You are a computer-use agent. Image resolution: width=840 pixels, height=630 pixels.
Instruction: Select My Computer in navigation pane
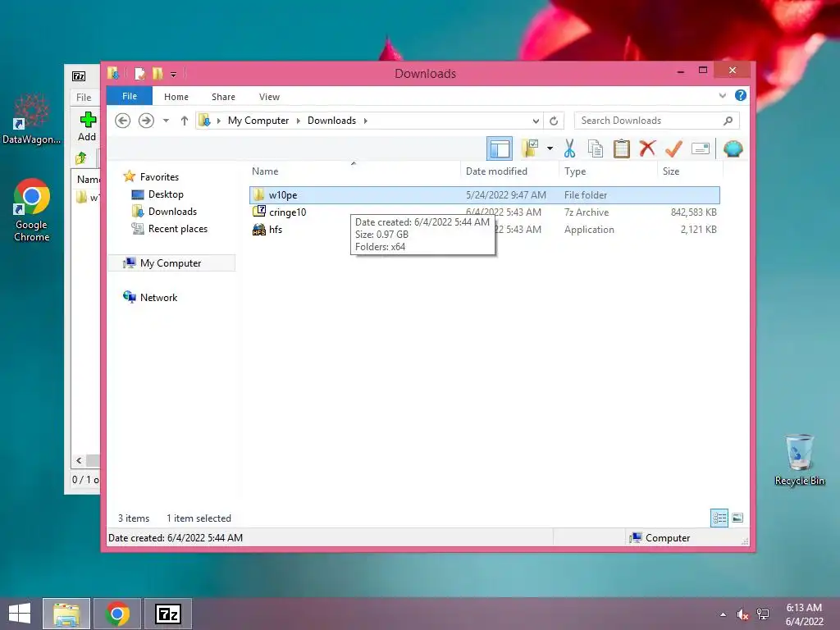tap(171, 263)
